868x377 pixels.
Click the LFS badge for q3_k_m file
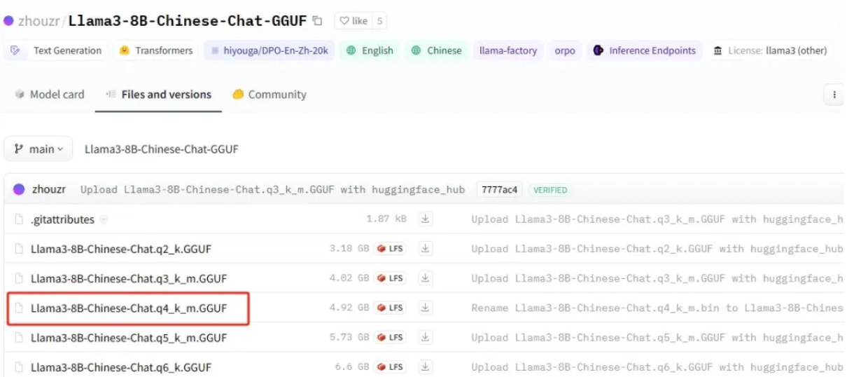391,278
